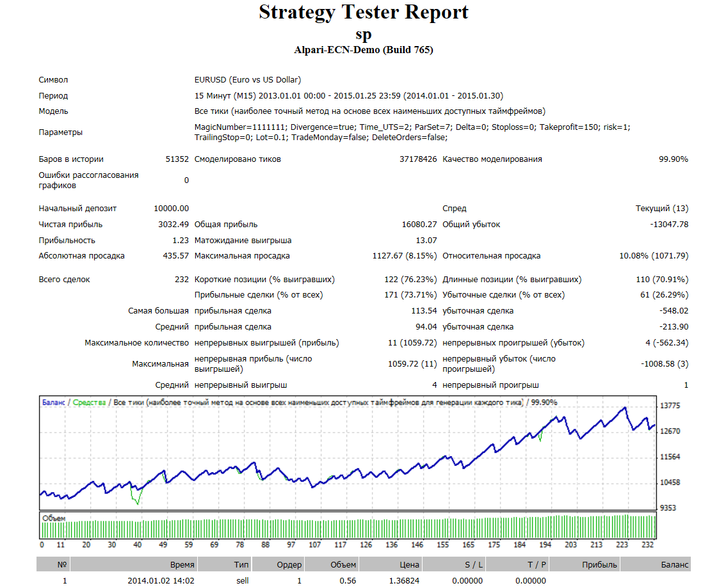Click the Средства legend label in chart
Screen dimensions: 719x588
click(89, 403)
